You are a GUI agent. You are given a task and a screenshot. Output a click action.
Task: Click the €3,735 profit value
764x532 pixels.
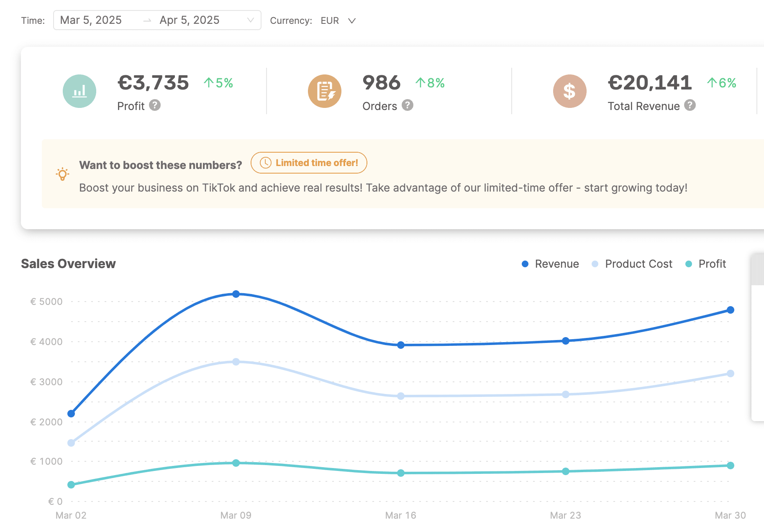coord(153,83)
